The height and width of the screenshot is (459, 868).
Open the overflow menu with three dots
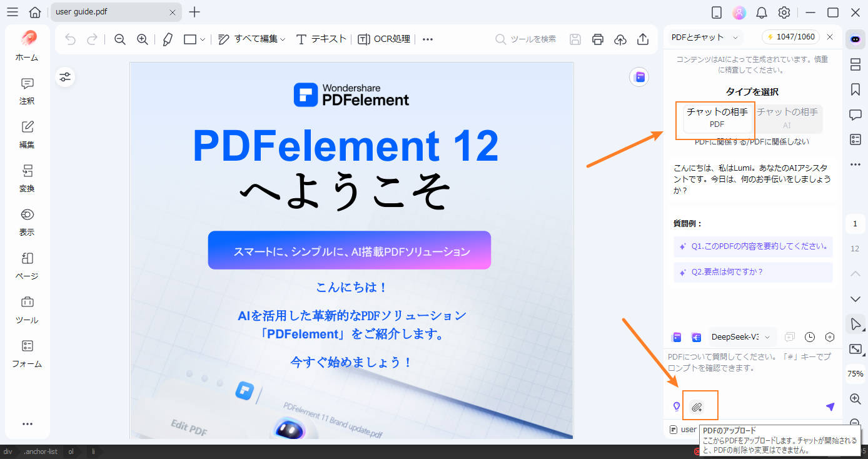click(x=427, y=39)
